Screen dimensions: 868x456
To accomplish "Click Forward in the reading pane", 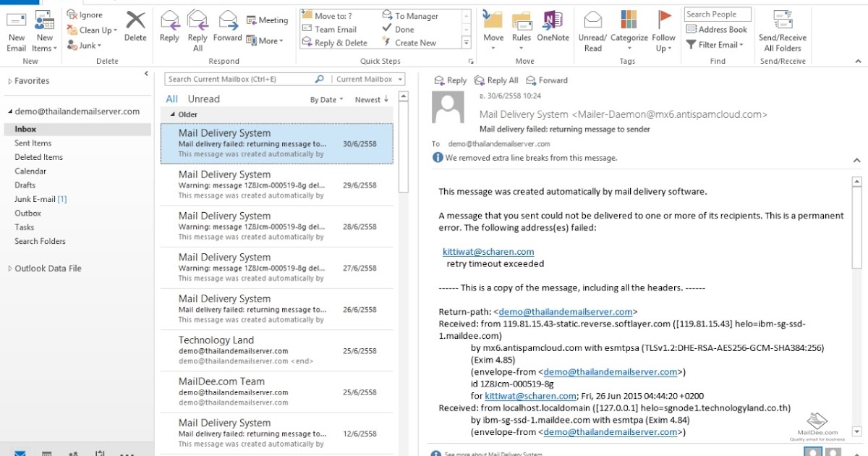I will (547, 80).
